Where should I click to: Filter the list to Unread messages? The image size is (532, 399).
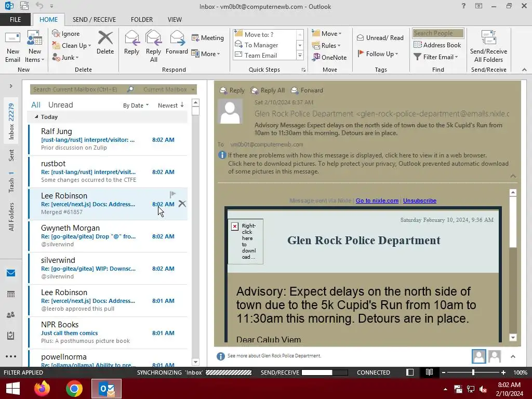pyautogui.click(x=60, y=105)
